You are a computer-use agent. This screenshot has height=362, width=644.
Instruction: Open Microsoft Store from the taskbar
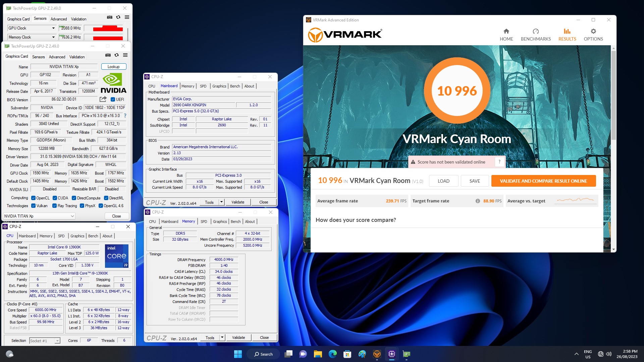coord(347,354)
